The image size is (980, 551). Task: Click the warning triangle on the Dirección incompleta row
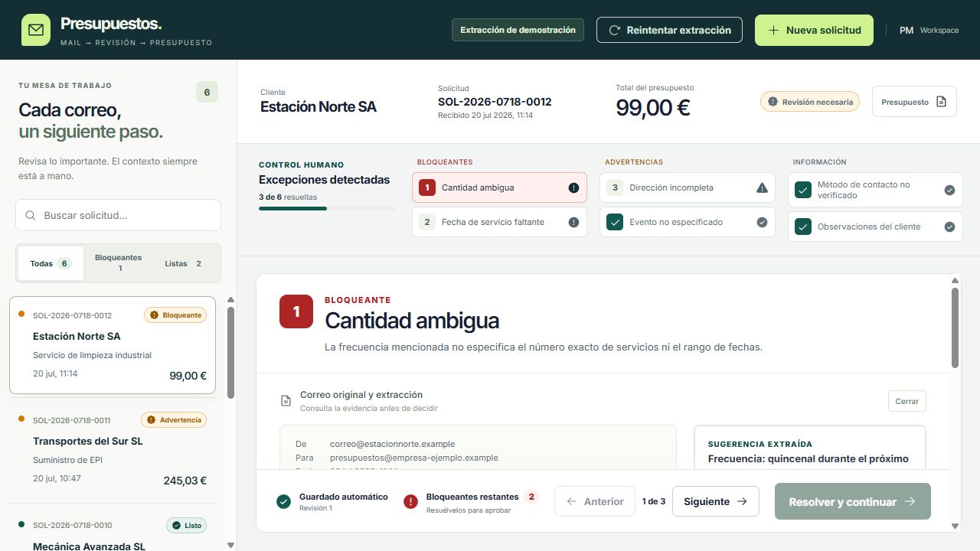(762, 187)
